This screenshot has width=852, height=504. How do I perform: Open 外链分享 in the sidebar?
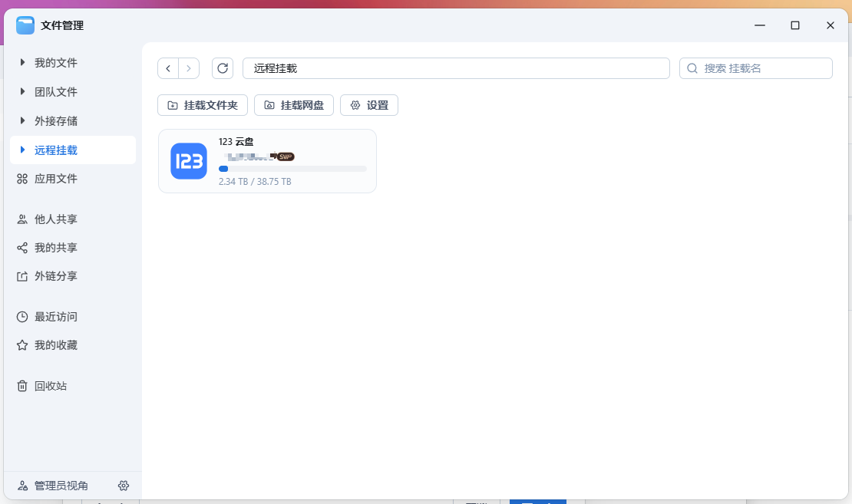pos(55,276)
